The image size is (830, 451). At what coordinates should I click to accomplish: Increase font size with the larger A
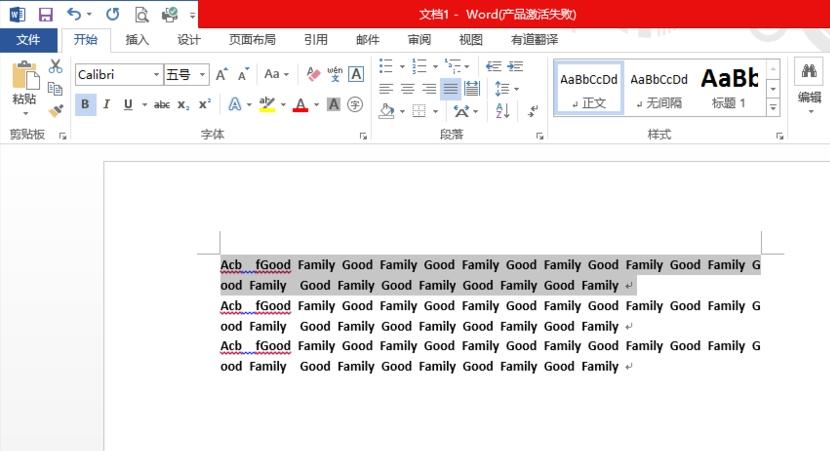[222, 74]
